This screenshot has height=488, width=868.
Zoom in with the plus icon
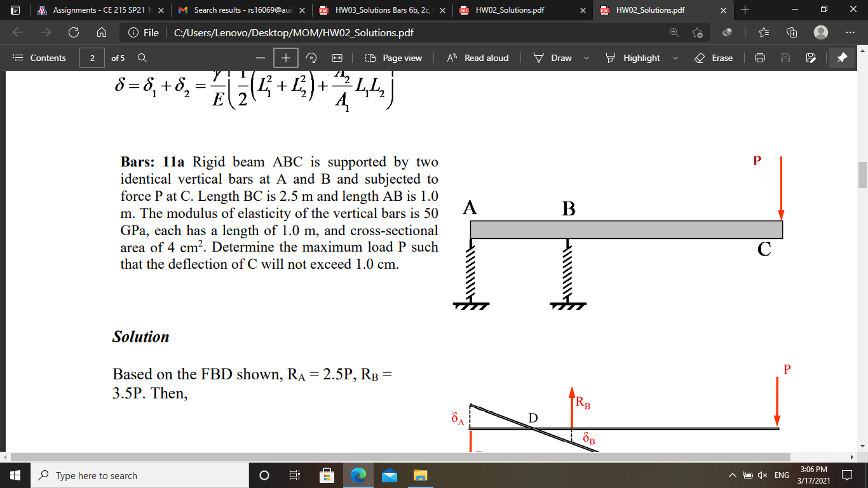coord(287,58)
